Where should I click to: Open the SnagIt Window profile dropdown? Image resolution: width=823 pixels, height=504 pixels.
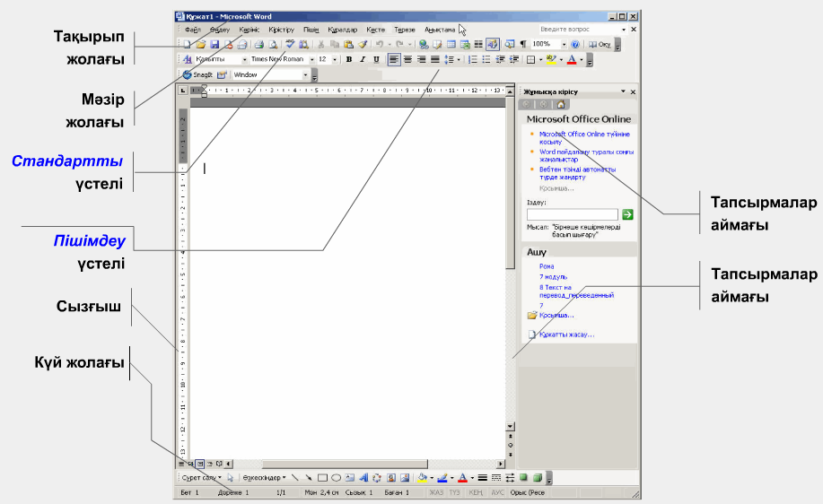(305, 75)
